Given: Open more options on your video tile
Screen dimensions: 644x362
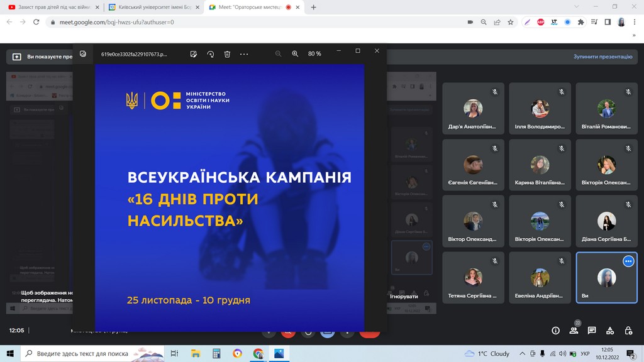Looking at the screenshot, I should [x=628, y=261].
